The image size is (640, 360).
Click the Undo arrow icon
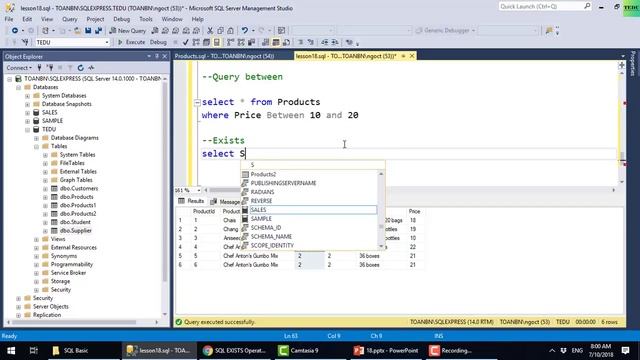(x=244, y=31)
